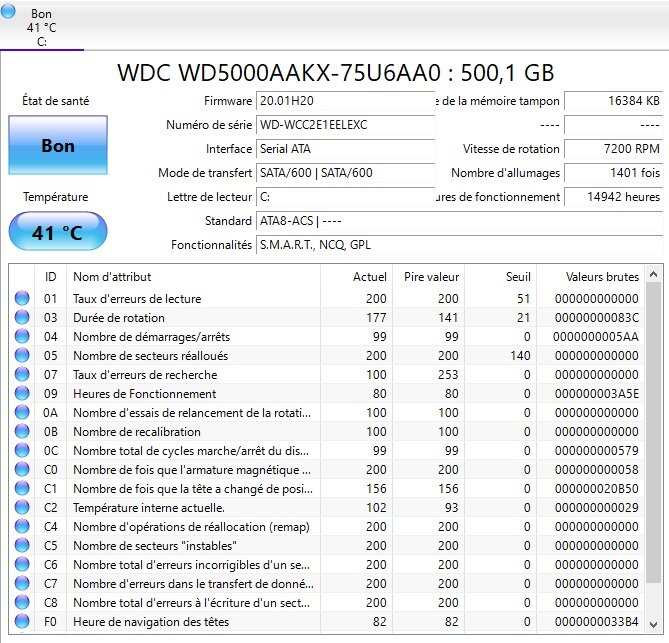Click the blue status orb beside Bon 41 °C
The height and width of the screenshot is (643, 669).
pos(9,12)
